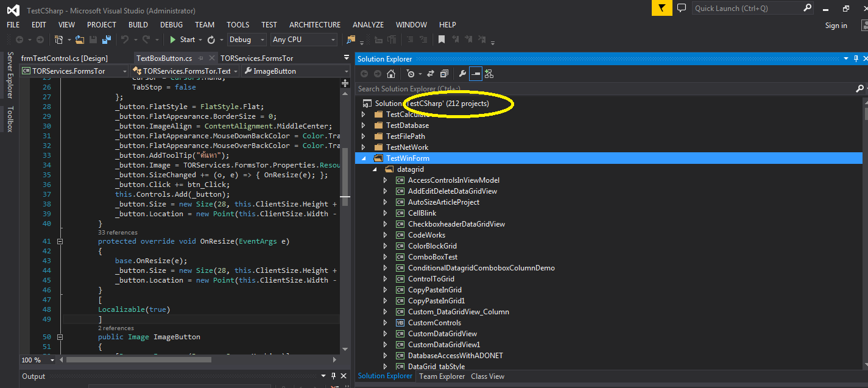This screenshot has height=388, width=868.
Task: Toggle auto-hide pin on the Output panel
Action: point(334,376)
